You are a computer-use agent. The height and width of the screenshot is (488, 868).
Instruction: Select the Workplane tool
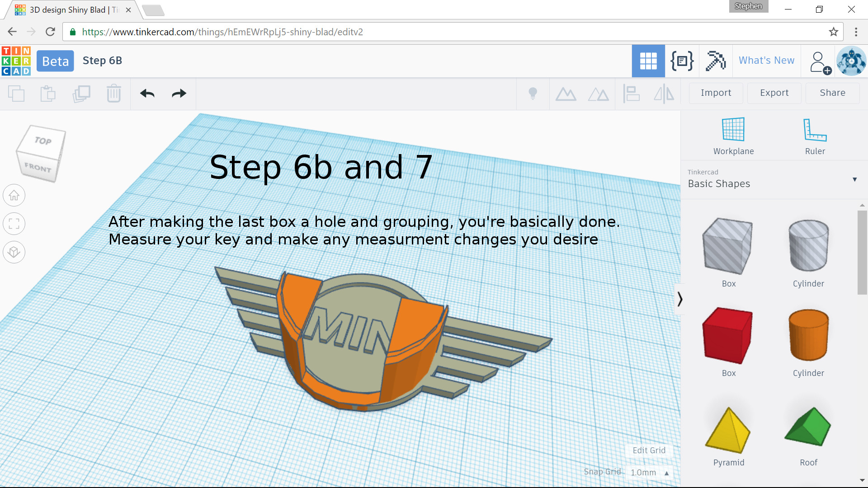pos(733,136)
